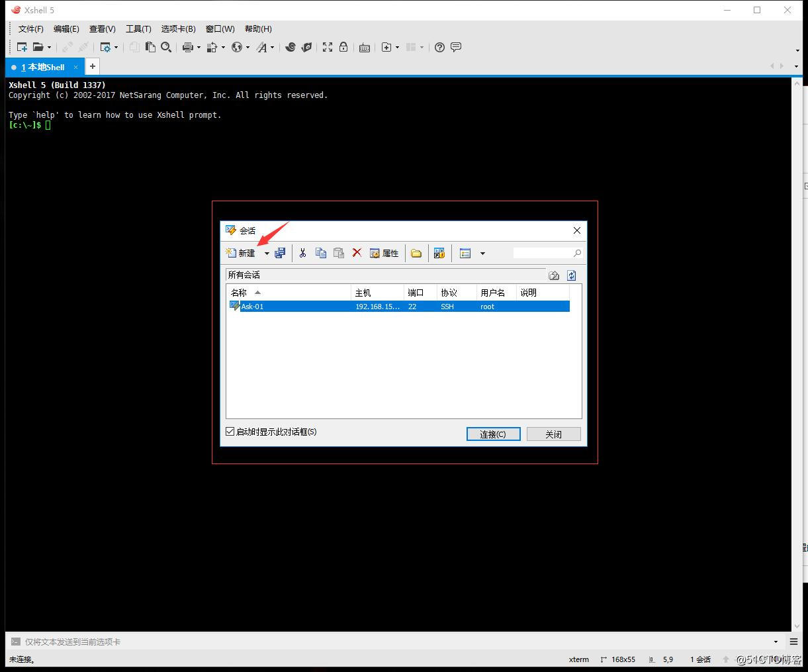
Task: Toggle Full screen mode icon
Action: (328, 47)
